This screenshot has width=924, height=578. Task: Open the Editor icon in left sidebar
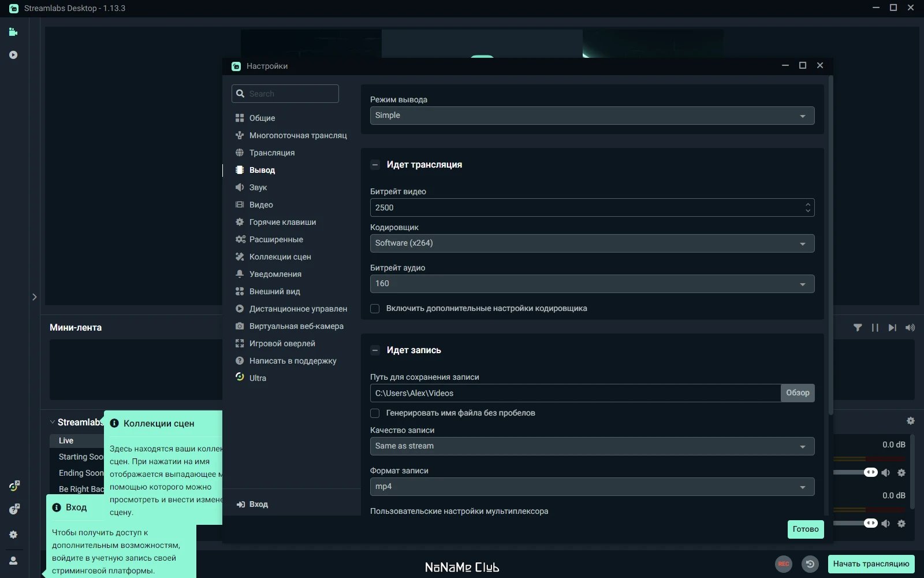point(13,32)
